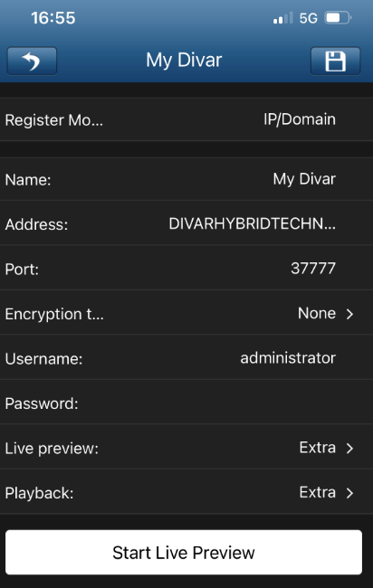Edit the Username field administrator
This screenshot has width=373, height=588.
pyautogui.click(x=186, y=358)
